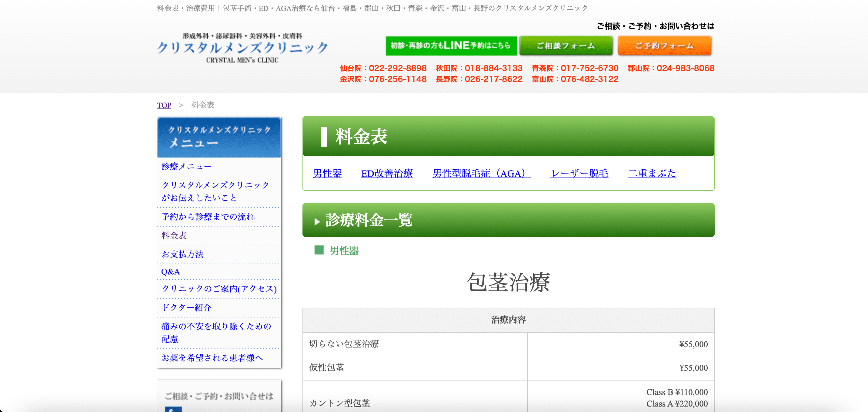868x412 pixels.
Task: Jump to 二重まぶた section link
Action: click(652, 173)
